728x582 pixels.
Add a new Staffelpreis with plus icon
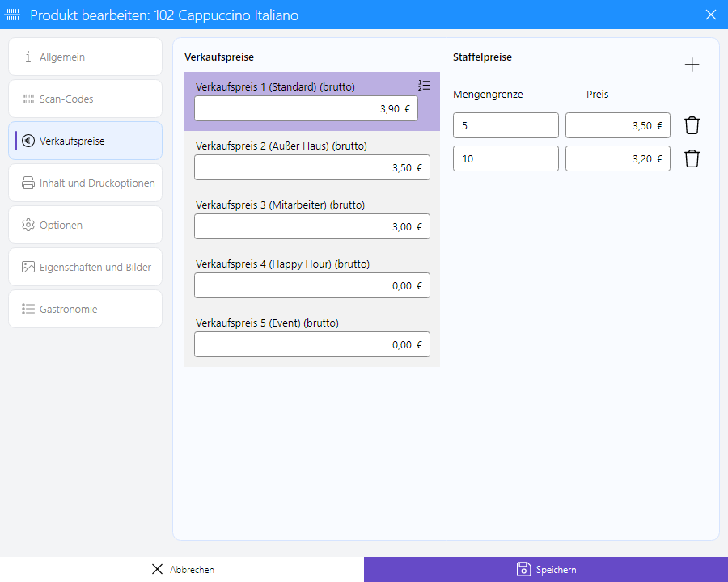[692, 65]
